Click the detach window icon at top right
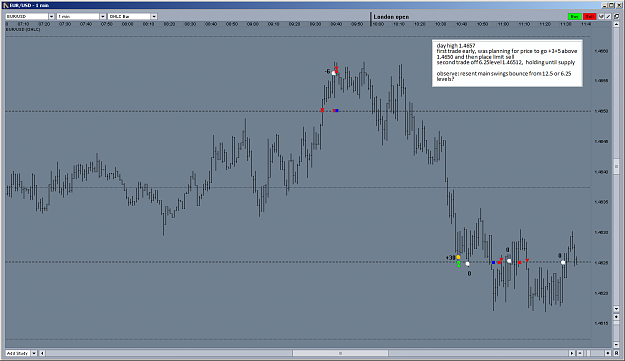This screenshot has height=361, width=625. click(617, 16)
